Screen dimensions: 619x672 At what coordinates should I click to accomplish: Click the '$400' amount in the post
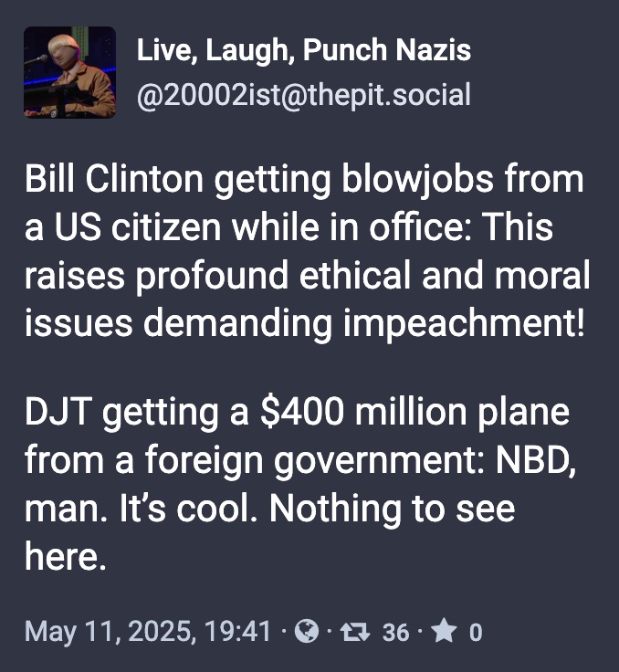pyautogui.click(x=302, y=412)
